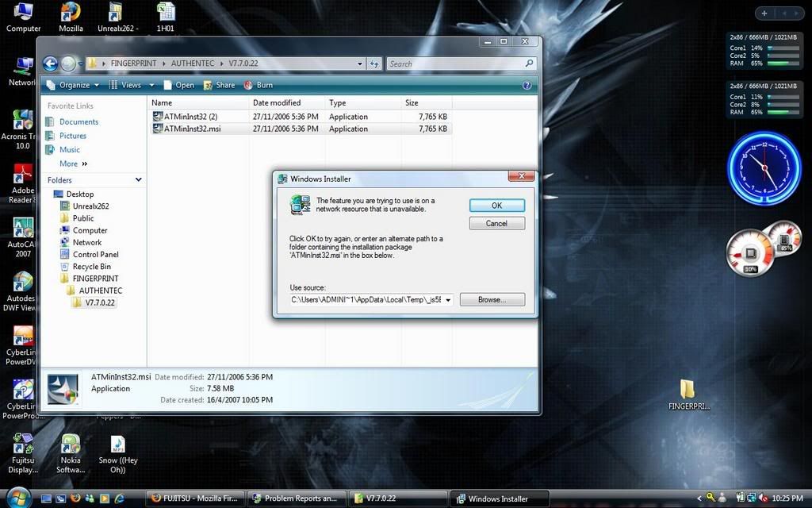
Task: Click the Documents favorite link
Action: coord(79,121)
